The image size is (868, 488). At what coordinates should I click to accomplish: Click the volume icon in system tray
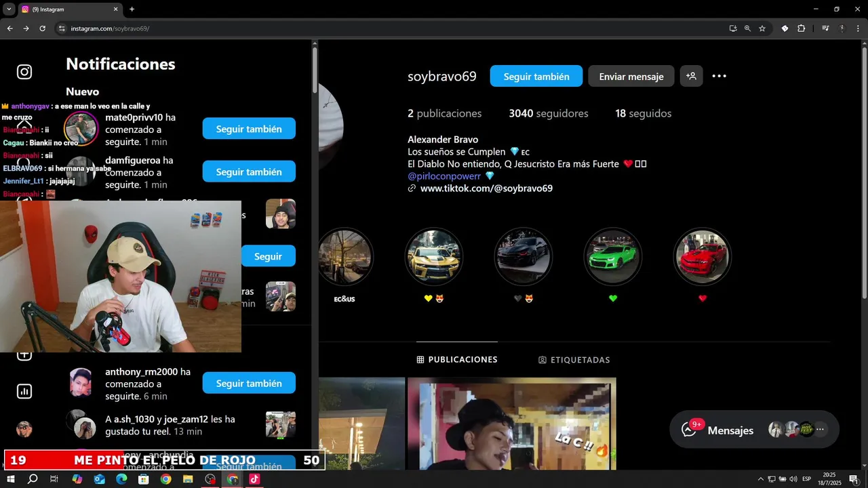tap(793, 479)
